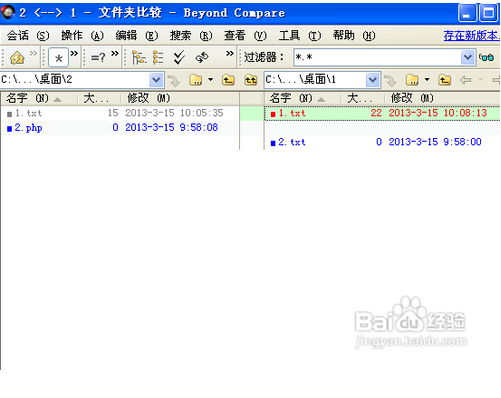Expand overflow chevron after the =? button

(x=115, y=53)
